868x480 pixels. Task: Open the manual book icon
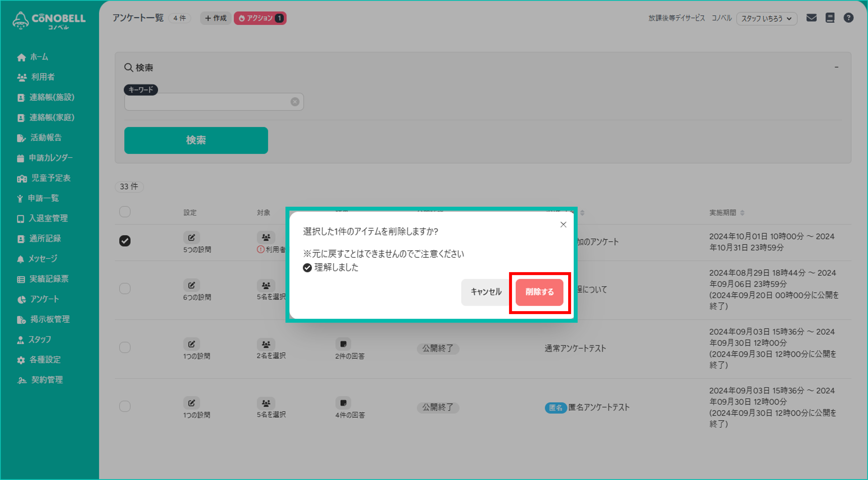click(830, 18)
